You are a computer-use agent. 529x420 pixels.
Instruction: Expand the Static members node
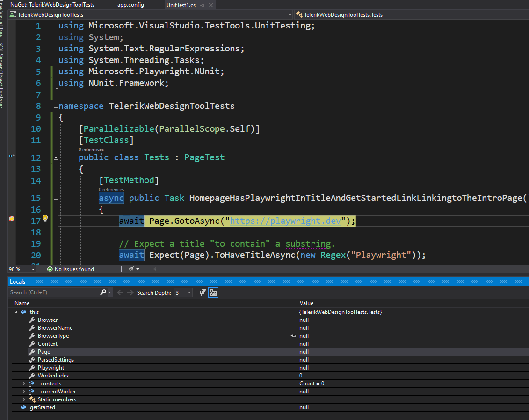pyautogui.click(x=23, y=399)
